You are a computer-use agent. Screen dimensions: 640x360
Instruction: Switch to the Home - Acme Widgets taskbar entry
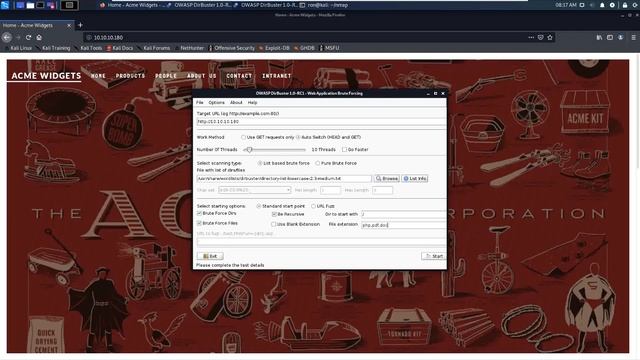coord(133,5)
